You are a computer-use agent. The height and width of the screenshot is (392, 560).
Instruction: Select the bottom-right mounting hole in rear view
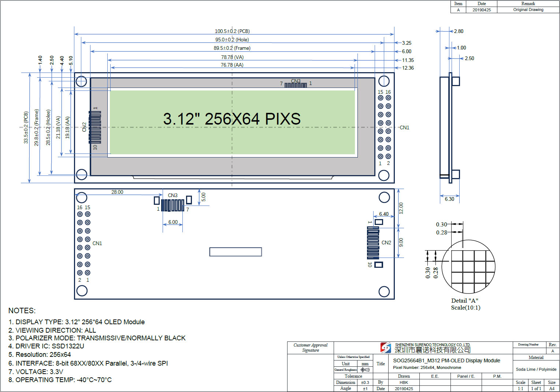[384, 291]
